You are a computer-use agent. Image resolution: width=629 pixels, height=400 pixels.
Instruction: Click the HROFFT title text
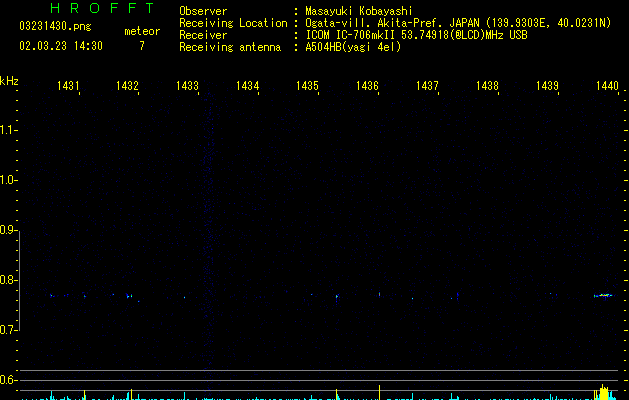click(102, 8)
